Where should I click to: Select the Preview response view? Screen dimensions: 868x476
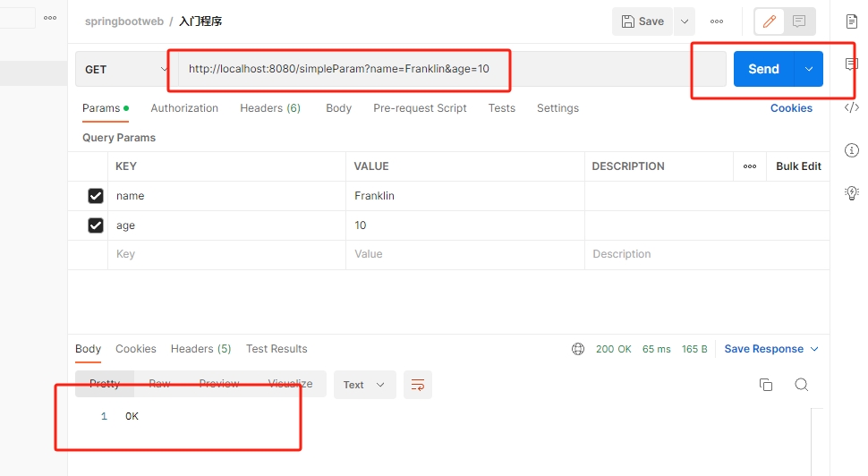tap(219, 384)
